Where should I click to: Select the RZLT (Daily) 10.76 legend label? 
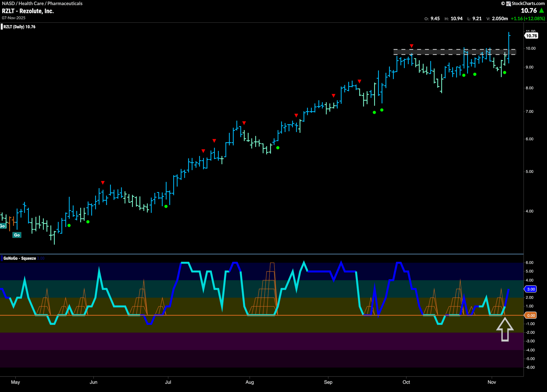[19, 27]
